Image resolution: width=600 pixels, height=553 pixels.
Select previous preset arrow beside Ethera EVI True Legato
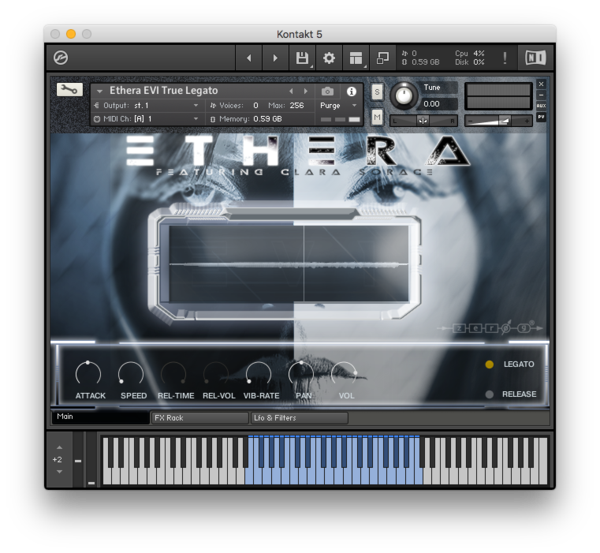[291, 91]
